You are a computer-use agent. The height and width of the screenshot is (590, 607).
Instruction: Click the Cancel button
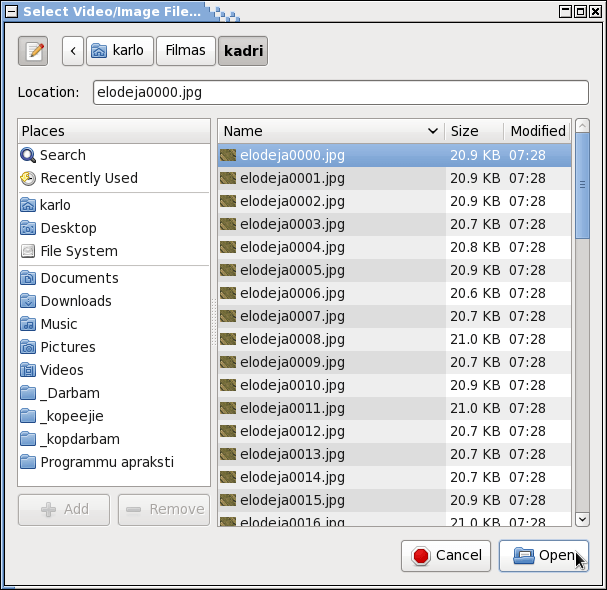pyautogui.click(x=446, y=556)
